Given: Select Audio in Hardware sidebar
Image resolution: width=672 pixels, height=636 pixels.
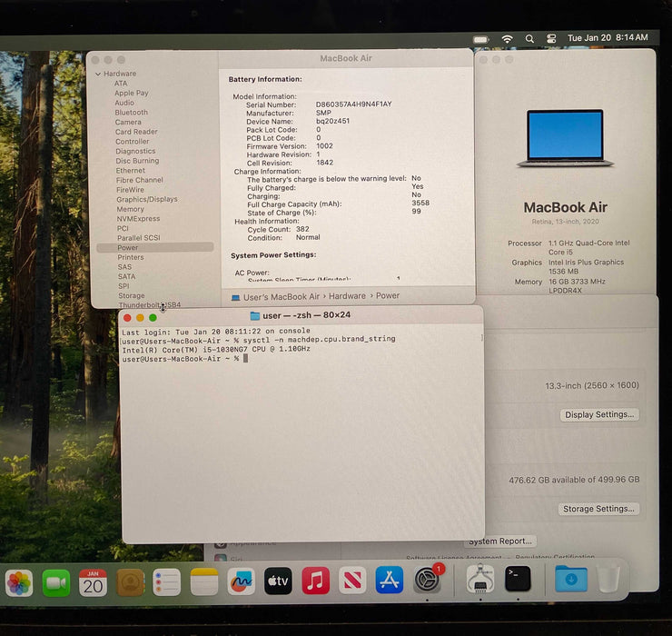Looking at the screenshot, I should pyautogui.click(x=124, y=103).
